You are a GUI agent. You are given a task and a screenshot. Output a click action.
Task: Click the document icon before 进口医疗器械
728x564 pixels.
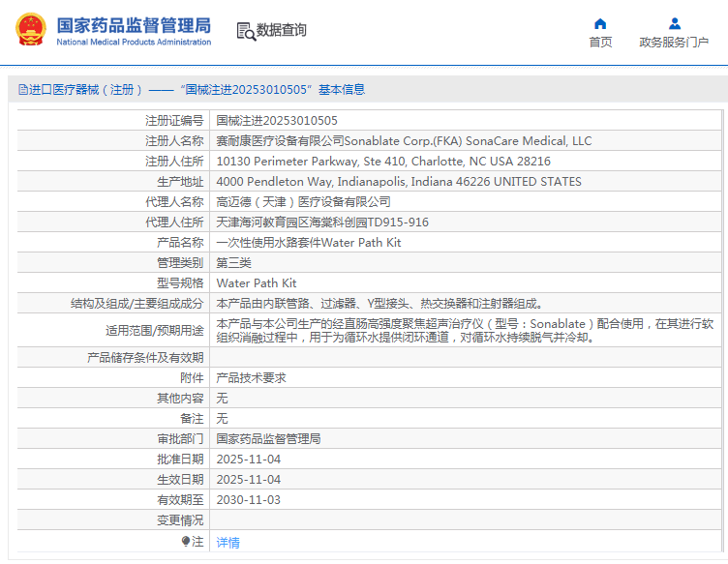[22, 89]
